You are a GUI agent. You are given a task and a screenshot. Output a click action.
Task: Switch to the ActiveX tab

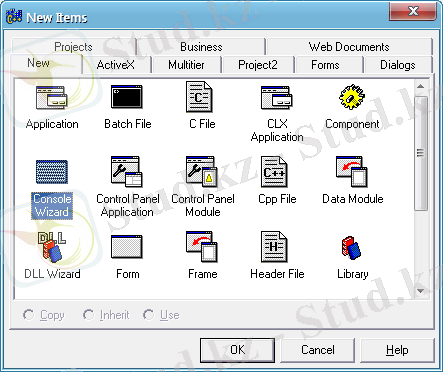pyautogui.click(x=116, y=65)
